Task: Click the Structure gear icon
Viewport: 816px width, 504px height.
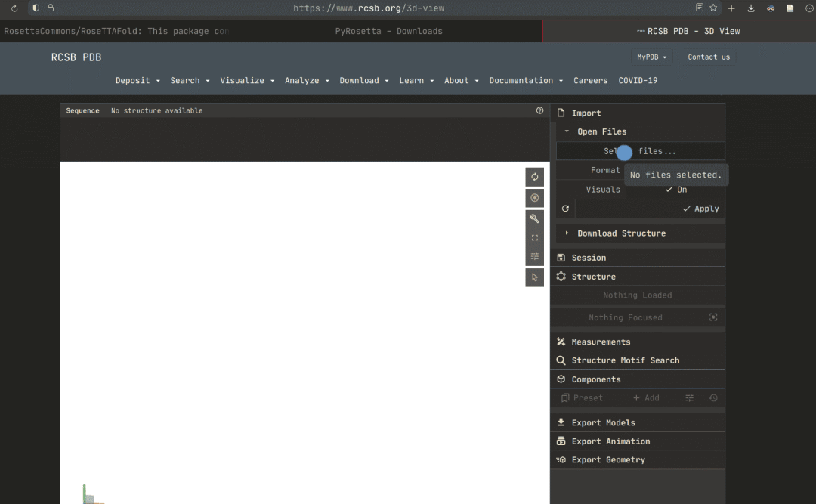Action: [561, 277]
